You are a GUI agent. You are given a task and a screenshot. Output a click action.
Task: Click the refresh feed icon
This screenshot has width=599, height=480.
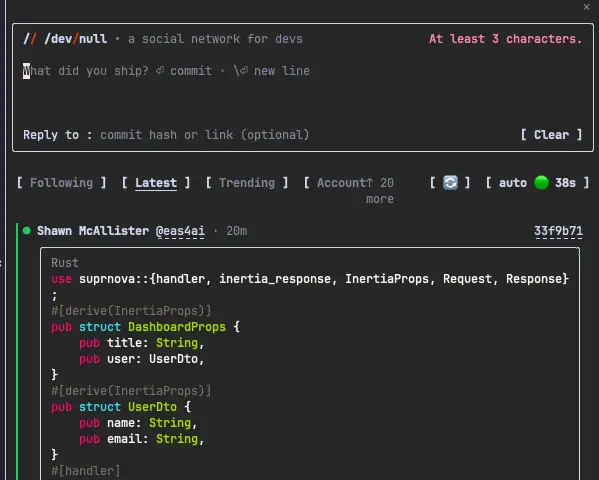point(450,183)
